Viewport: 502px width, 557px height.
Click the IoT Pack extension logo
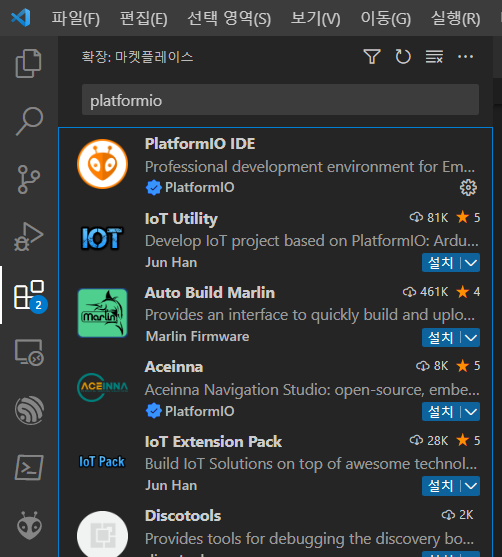click(102, 461)
